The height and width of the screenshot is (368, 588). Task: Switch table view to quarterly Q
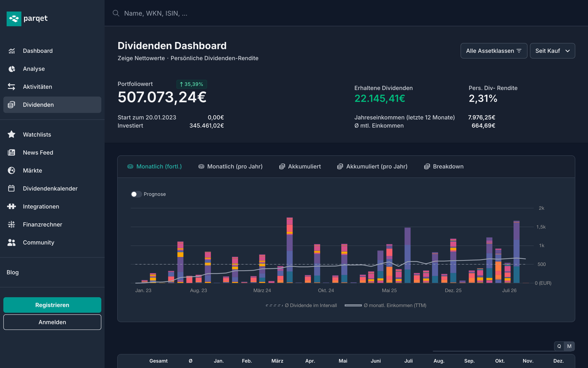pyautogui.click(x=559, y=346)
